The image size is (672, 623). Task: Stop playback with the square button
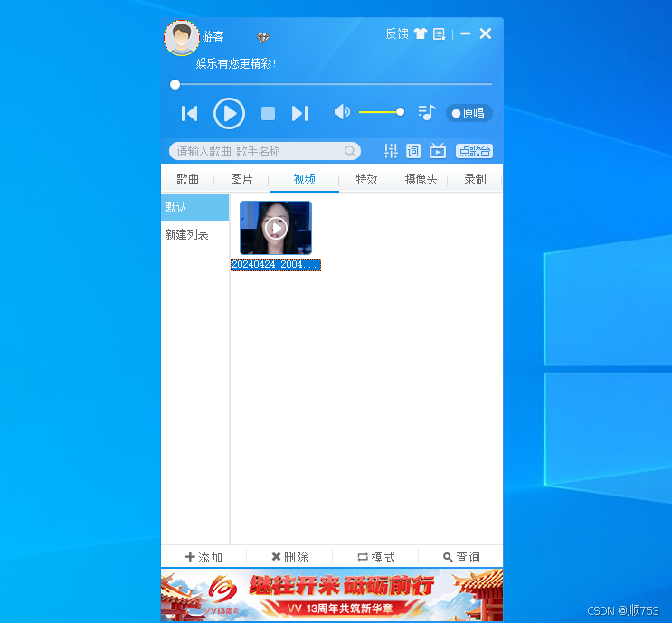(268, 114)
